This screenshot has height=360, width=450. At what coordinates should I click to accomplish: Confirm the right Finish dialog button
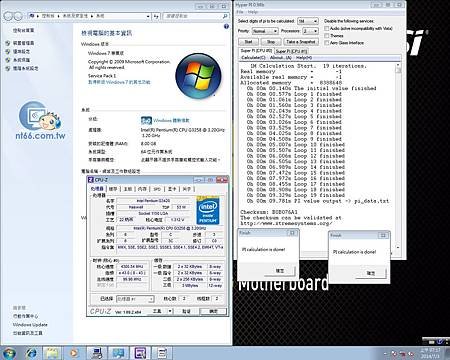pyautogui.click(x=371, y=273)
